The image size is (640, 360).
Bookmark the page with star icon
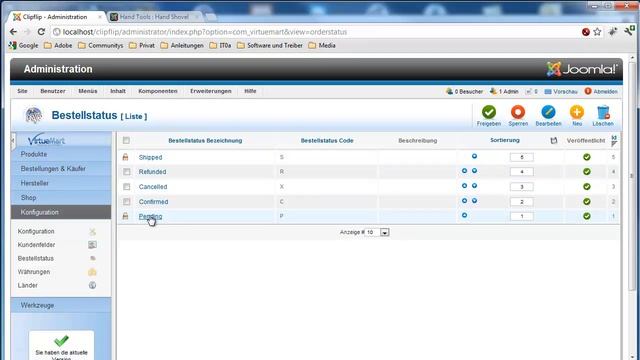coord(597,32)
